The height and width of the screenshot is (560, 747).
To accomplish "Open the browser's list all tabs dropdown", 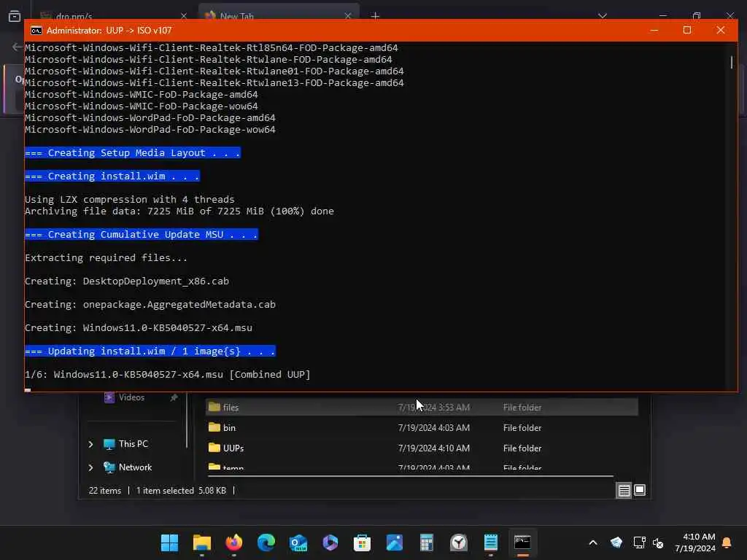I will [603, 16].
